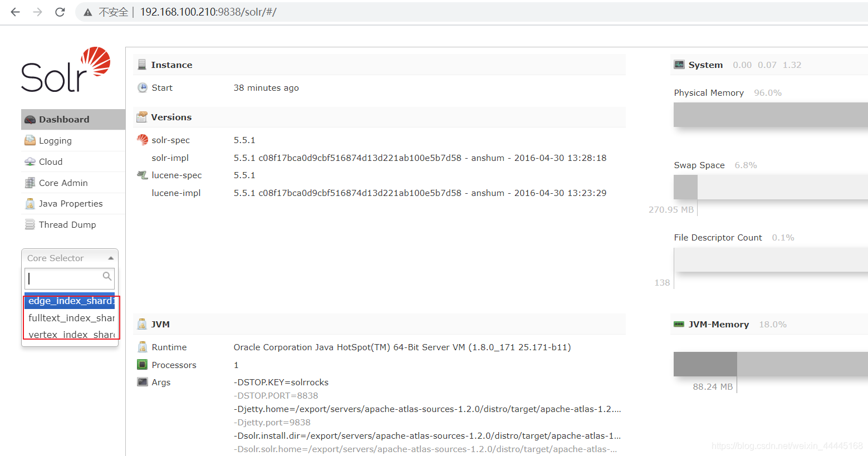Select the fulltext_index core option
868x456 pixels.
tap(70, 318)
